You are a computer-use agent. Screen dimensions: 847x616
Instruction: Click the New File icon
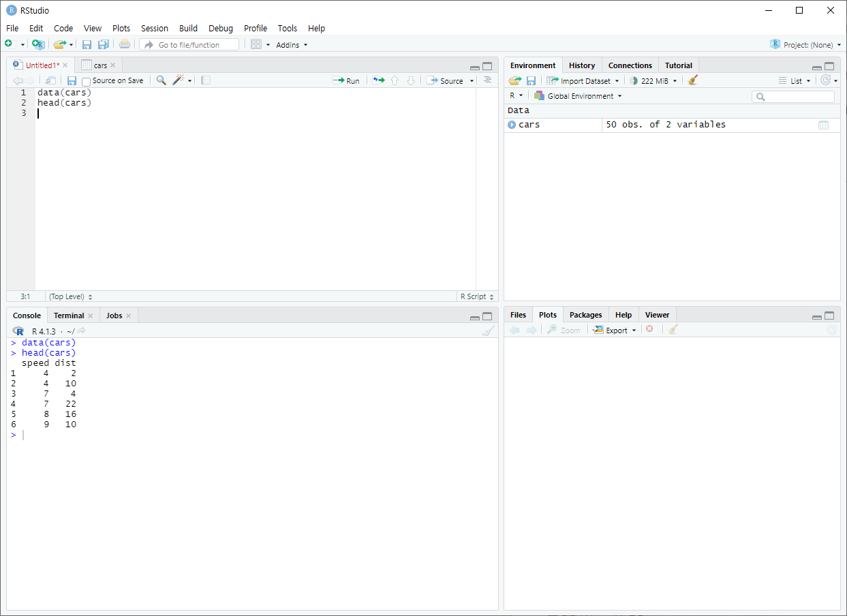(x=10, y=44)
